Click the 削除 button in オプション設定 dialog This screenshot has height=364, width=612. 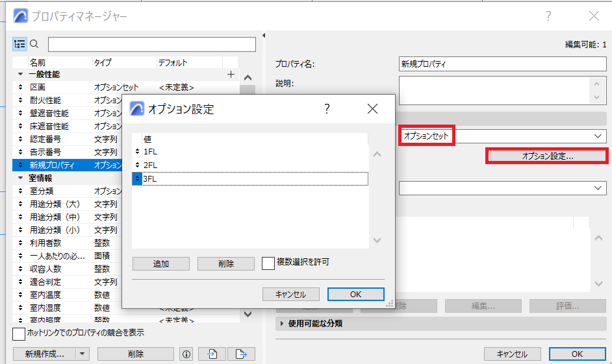[x=226, y=263]
